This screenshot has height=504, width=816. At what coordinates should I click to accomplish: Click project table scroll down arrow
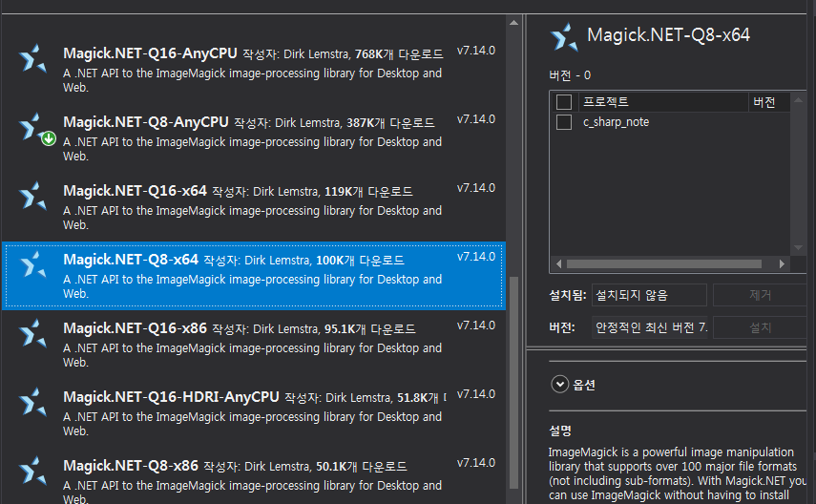798,248
